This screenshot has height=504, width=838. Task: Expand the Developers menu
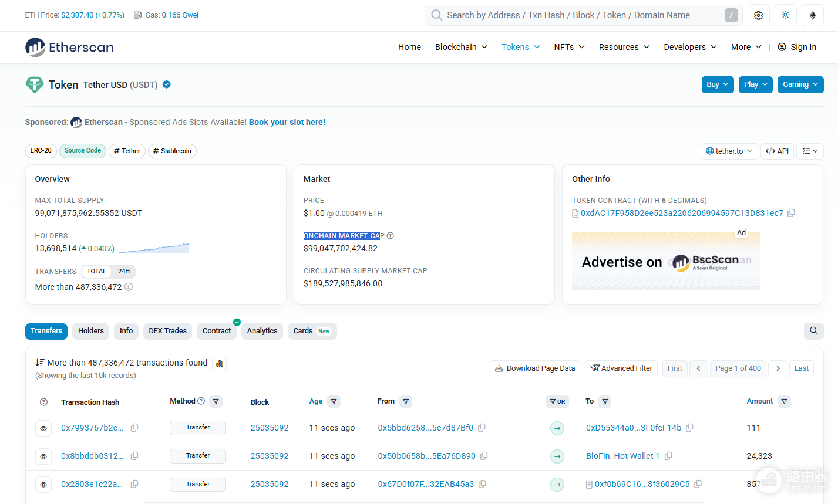(690, 47)
